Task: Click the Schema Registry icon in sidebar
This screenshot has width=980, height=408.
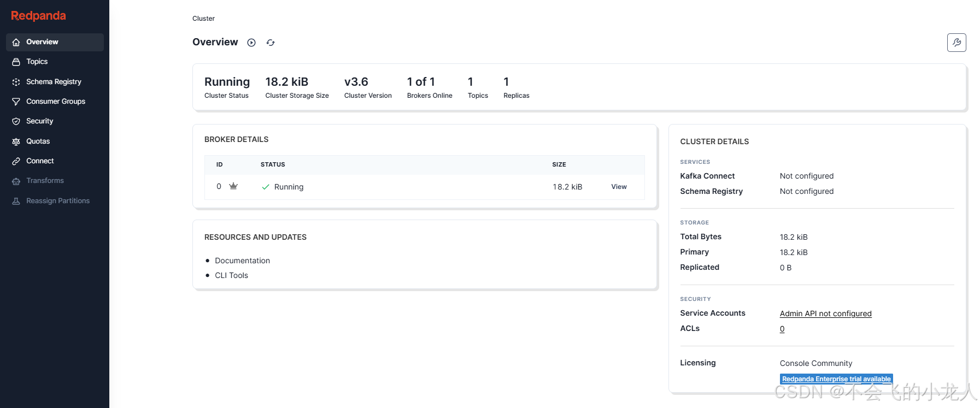Action: [x=16, y=82]
